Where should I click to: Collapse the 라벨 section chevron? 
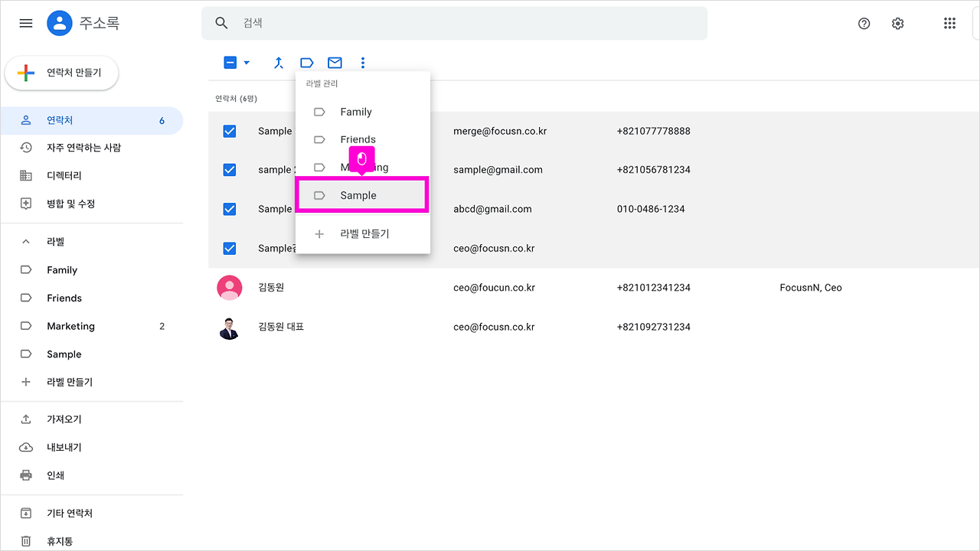coord(26,242)
